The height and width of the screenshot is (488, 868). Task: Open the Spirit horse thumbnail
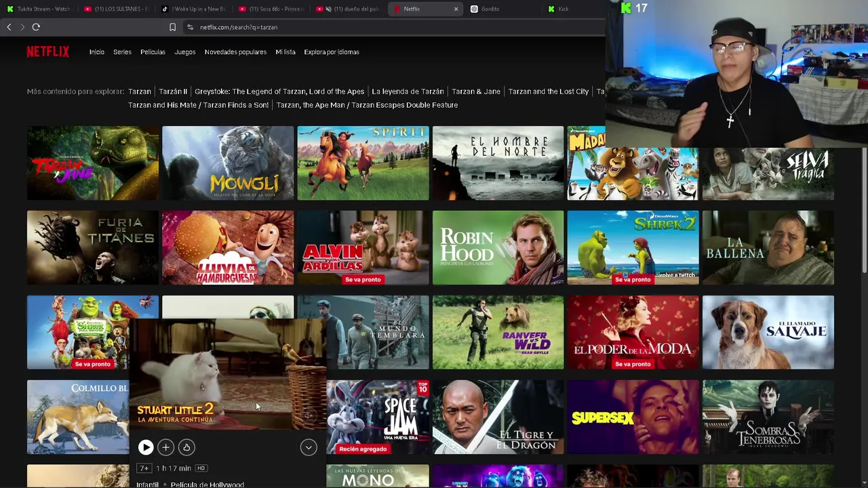coord(363,163)
